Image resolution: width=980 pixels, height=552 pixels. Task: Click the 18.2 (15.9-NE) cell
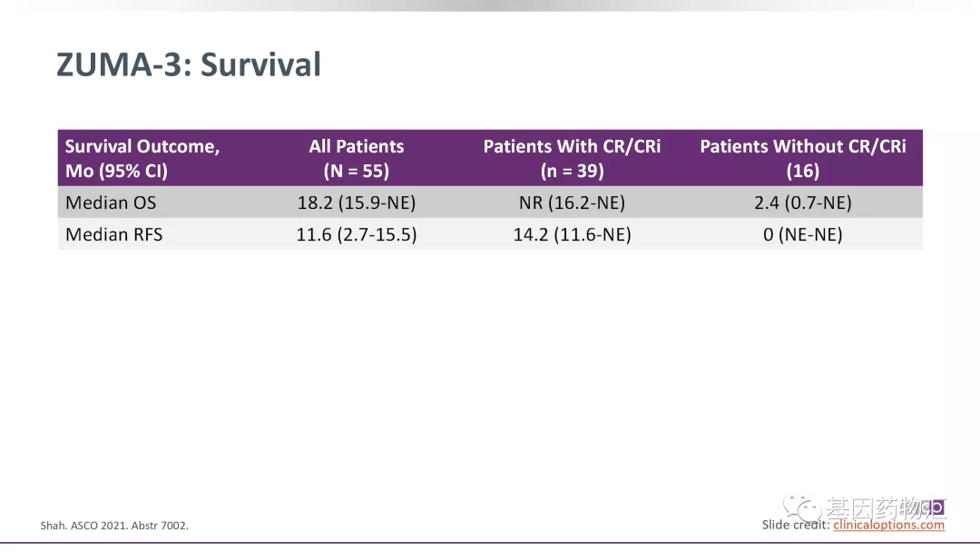(356, 203)
